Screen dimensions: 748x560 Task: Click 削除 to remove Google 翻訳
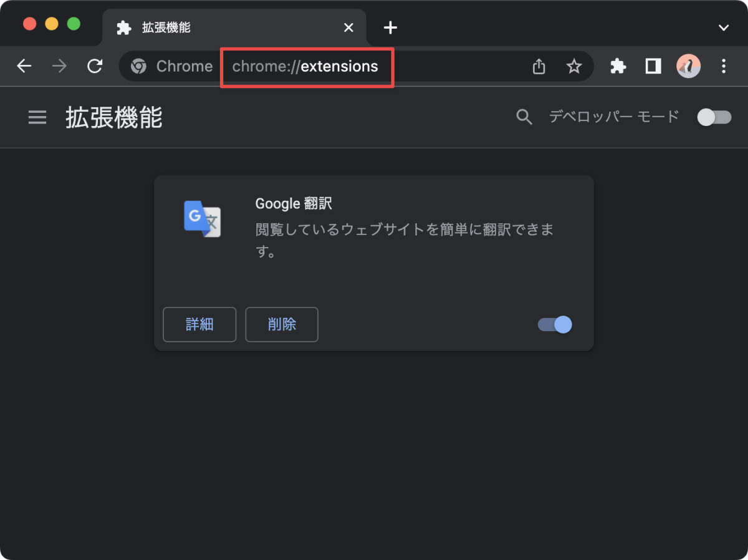pos(282,324)
